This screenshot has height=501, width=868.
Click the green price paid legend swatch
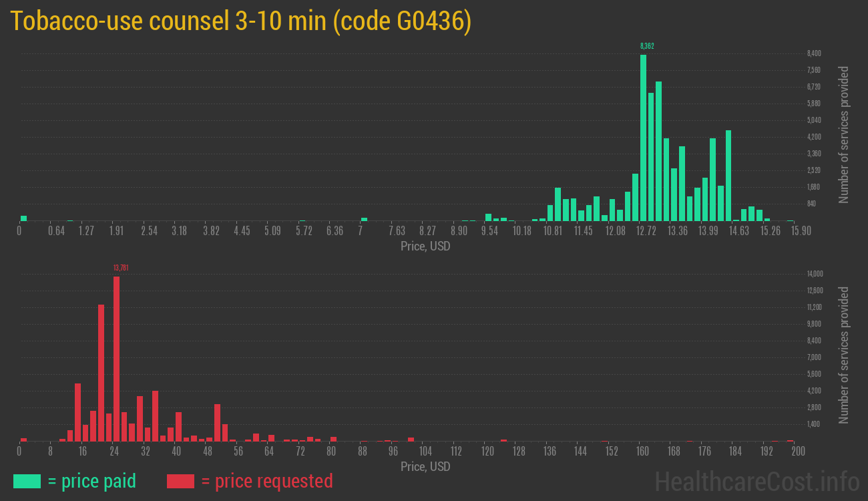(x=27, y=481)
